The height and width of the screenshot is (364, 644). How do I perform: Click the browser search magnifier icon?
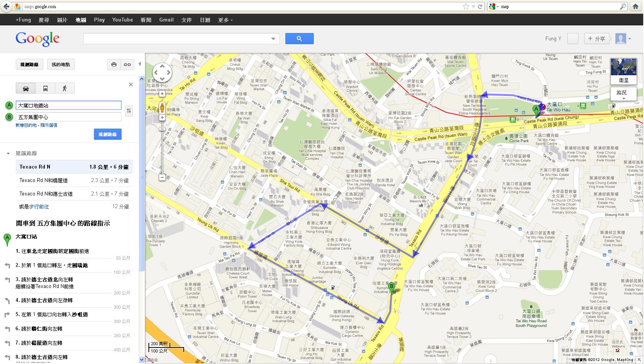click(x=623, y=7)
